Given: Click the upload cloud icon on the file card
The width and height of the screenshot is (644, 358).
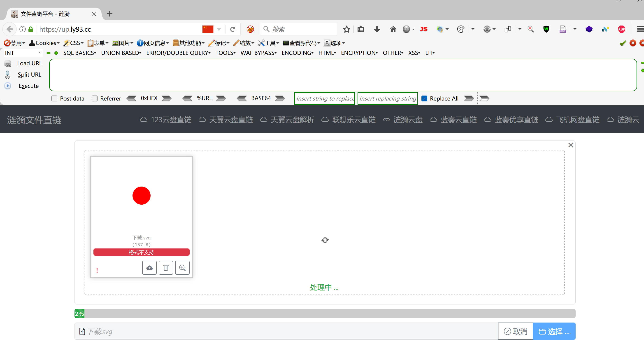Looking at the screenshot, I should tap(149, 268).
